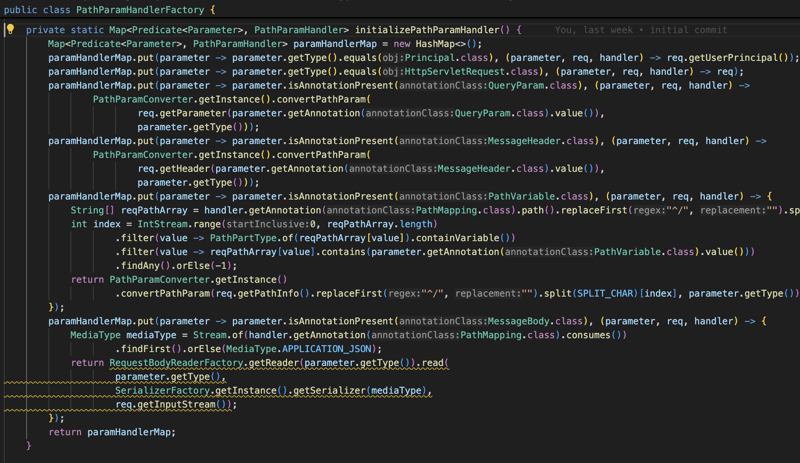This screenshot has height=463, width=800.
Task: Click 'req.getHeader' in the code
Action: [x=173, y=168]
